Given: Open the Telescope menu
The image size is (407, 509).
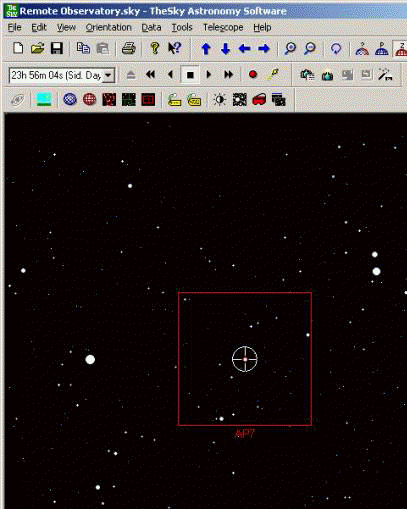Looking at the screenshot, I should click(223, 27).
